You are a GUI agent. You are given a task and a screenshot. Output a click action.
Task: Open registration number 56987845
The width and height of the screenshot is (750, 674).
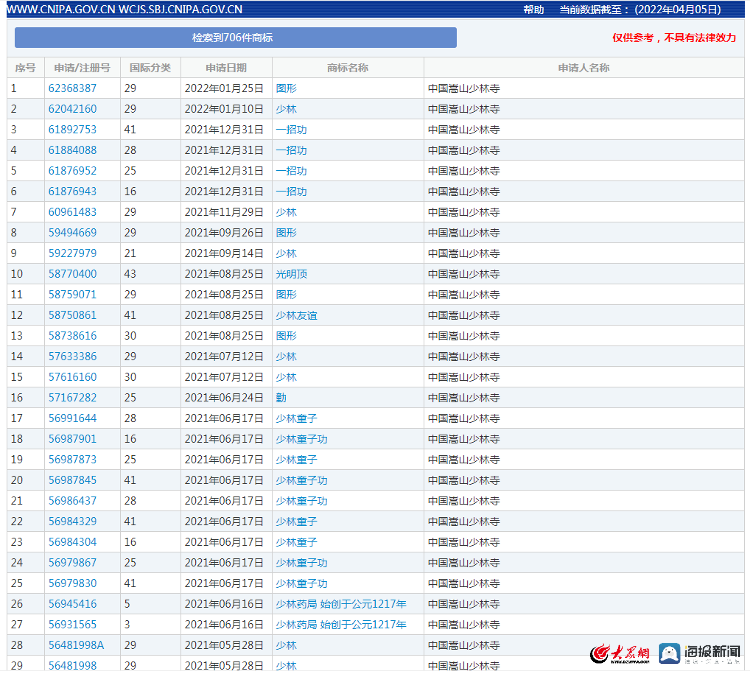coord(72,480)
